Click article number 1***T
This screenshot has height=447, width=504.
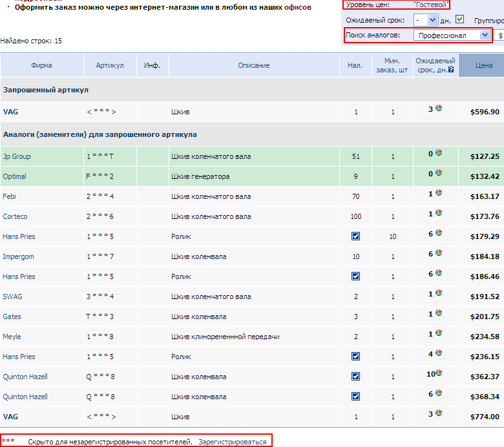(x=100, y=156)
